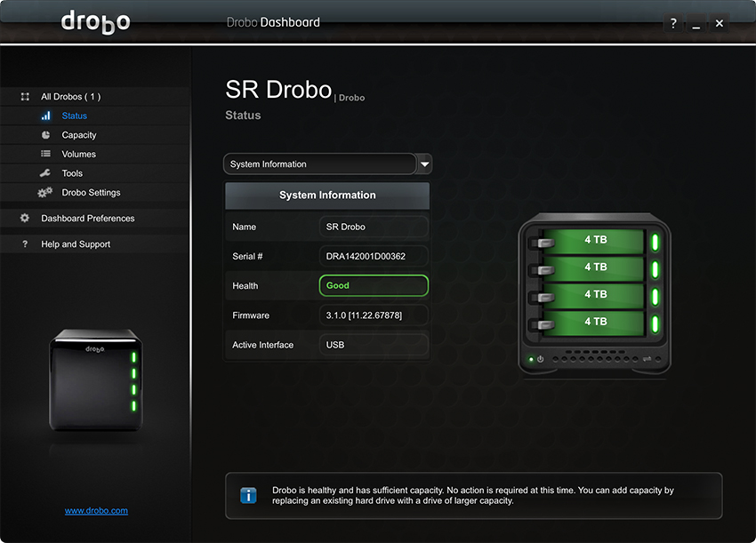Click the System Information table header

tap(327, 196)
